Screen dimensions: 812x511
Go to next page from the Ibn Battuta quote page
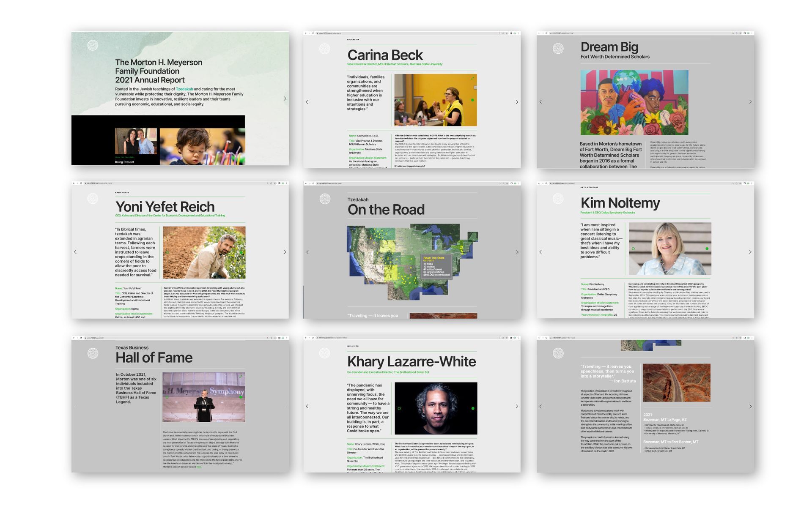[x=751, y=407]
